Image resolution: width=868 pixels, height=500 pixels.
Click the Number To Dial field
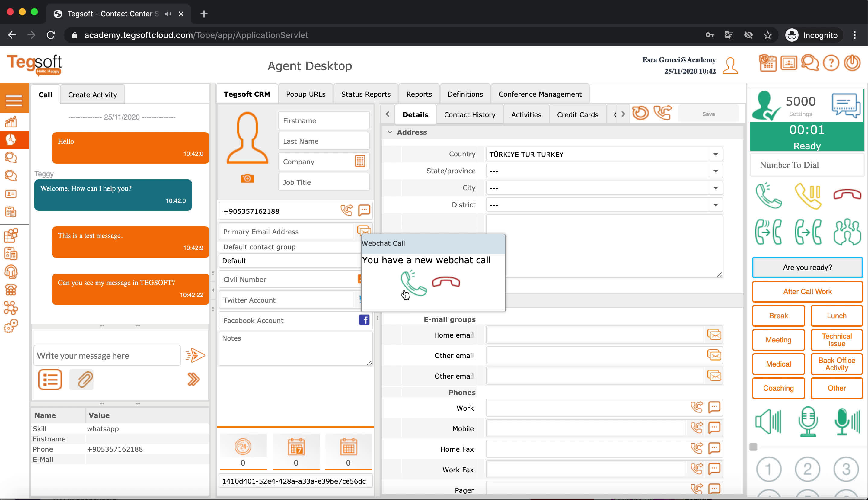pyautogui.click(x=807, y=165)
